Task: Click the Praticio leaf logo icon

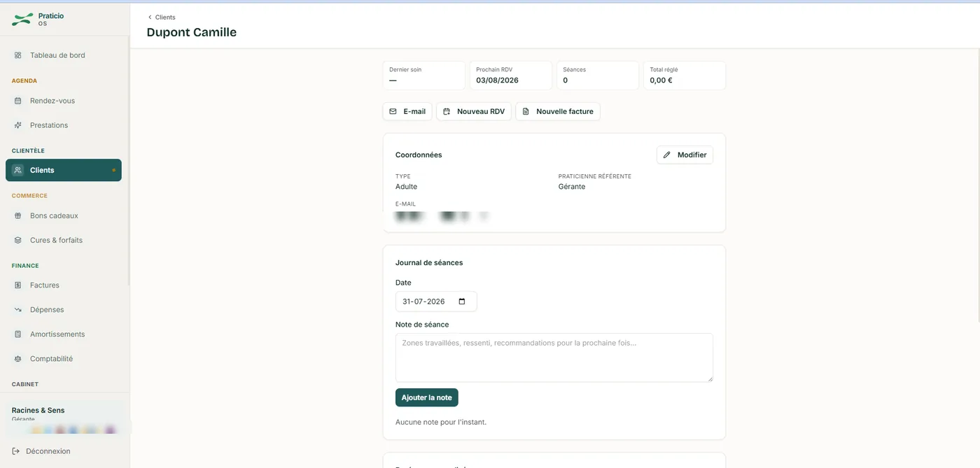Action: coord(22,20)
